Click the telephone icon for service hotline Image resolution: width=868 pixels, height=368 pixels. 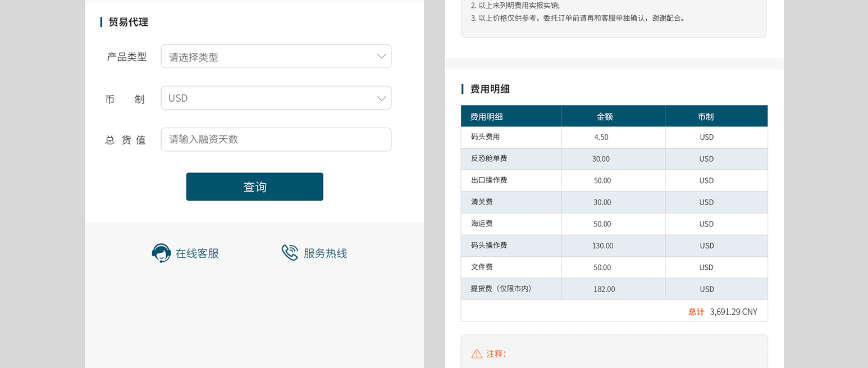click(290, 253)
